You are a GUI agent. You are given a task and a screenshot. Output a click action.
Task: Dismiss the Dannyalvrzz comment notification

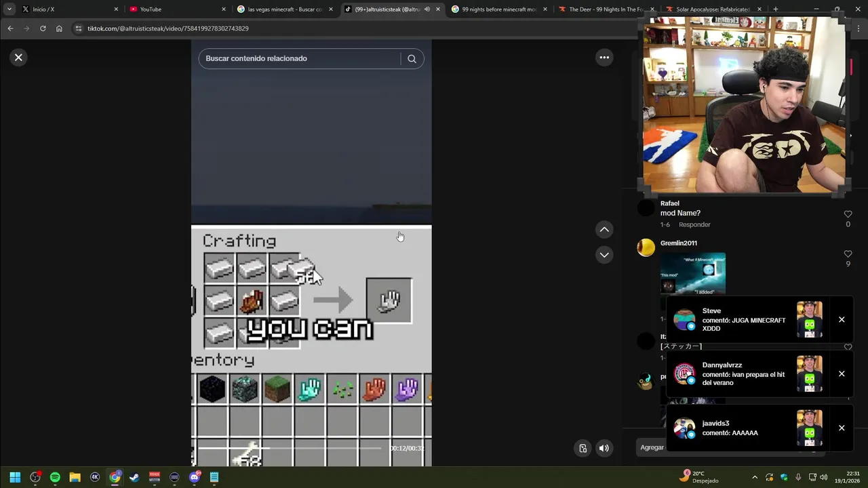click(x=842, y=374)
